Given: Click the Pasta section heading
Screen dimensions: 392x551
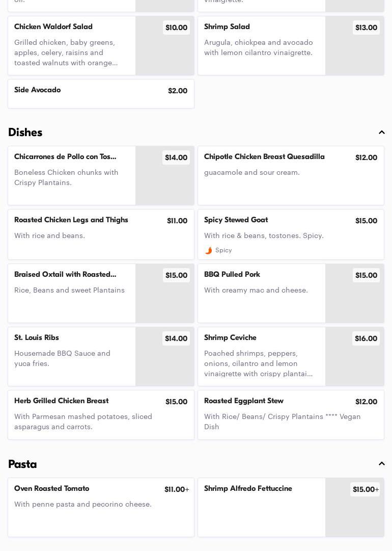Looking at the screenshot, I should pos(22,464).
